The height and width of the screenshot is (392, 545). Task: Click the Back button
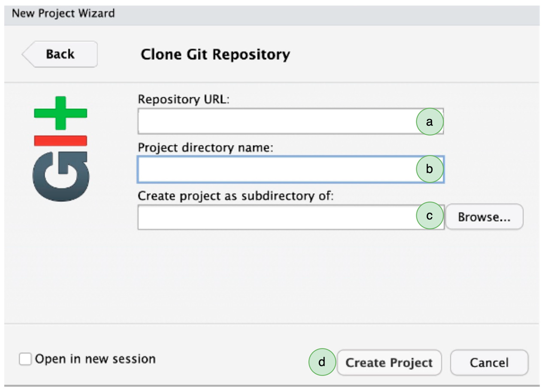click(x=60, y=54)
